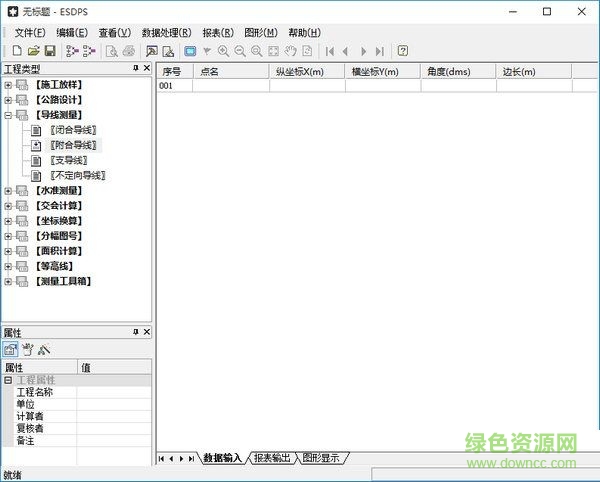Save the project with the floppy disk icon
600x482 pixels.
pos(50,51)
